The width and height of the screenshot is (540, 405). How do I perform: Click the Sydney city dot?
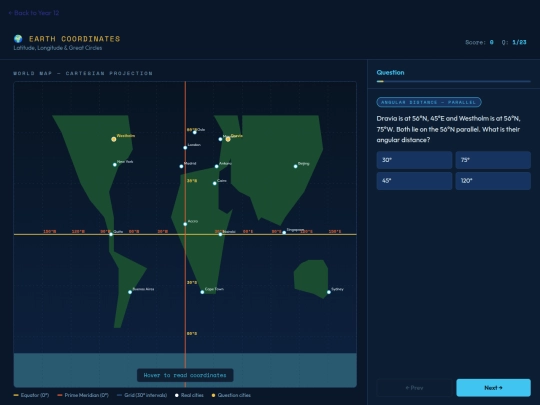(329, 292)
